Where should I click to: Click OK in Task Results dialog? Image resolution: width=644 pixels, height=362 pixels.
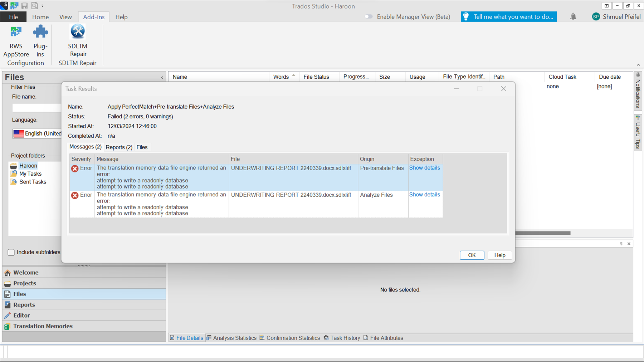(x=472, y=255)
